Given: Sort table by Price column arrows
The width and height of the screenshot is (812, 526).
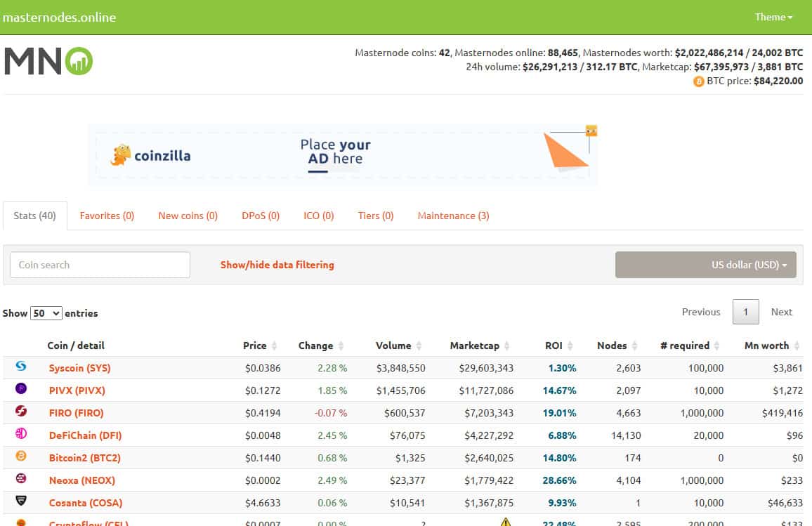Looking at the screenshot, I should point(275,346).
